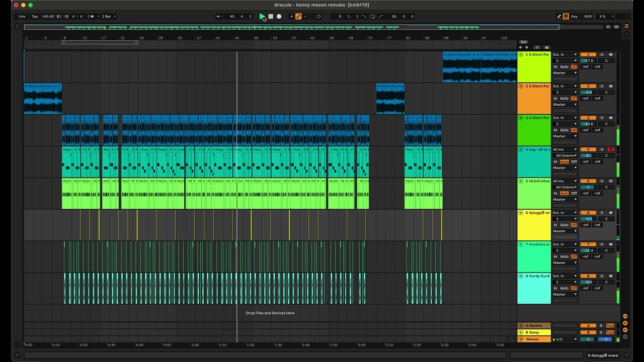Set track 4 monitor to Off
Viewport: 644px width, 362px height.
pos(574,162)
